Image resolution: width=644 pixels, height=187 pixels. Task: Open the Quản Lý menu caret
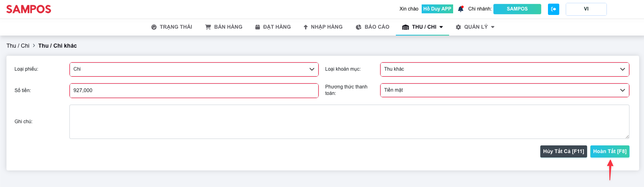(493, 27)
